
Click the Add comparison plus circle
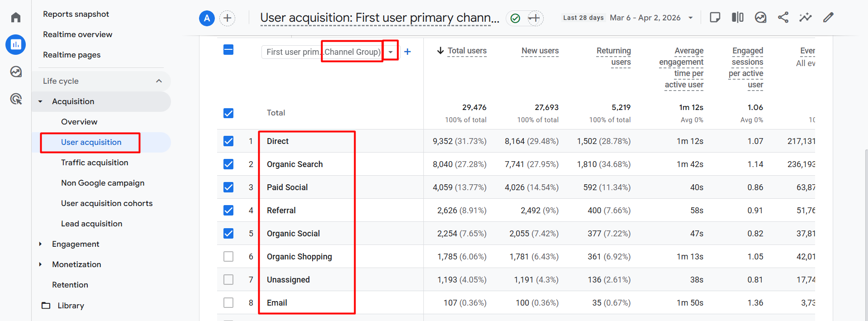click(228, 18)
